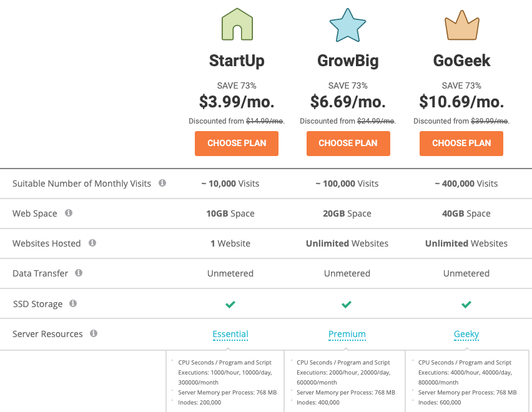Screen dimensions: 532x412
Task: Click info icon beside Web Space
Action: tap(69, 213)
